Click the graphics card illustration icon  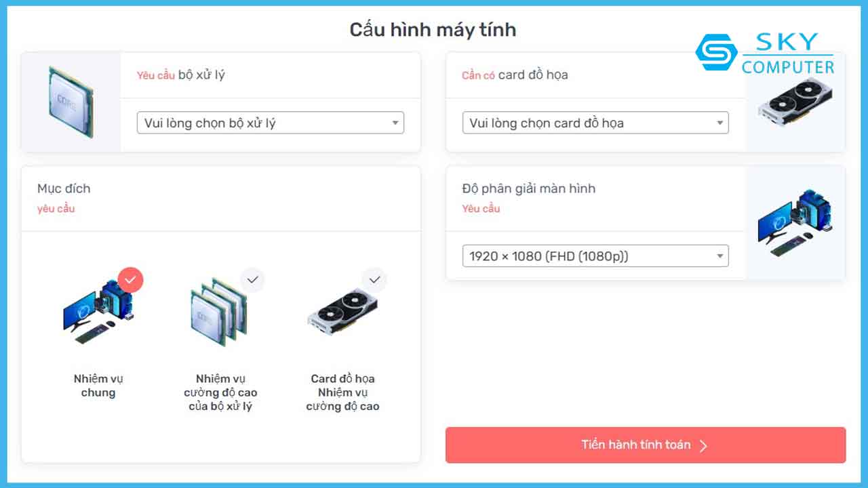[x=797, y=102]
